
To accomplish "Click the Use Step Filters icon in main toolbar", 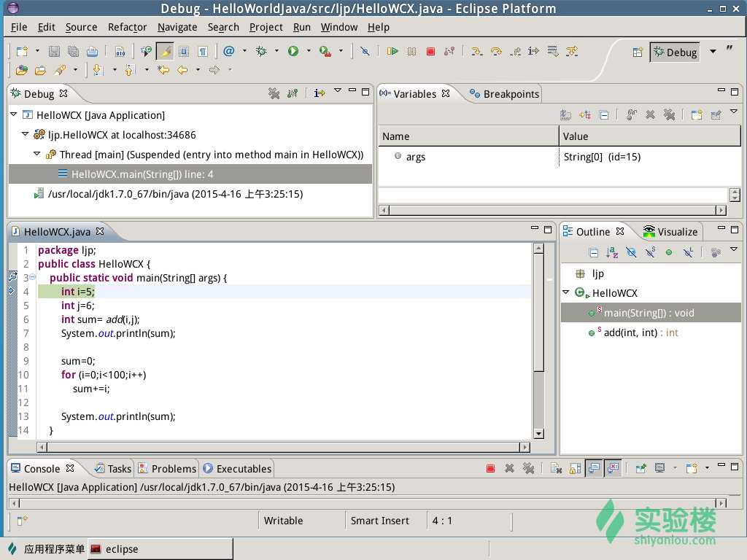I will tap(572, 52).
